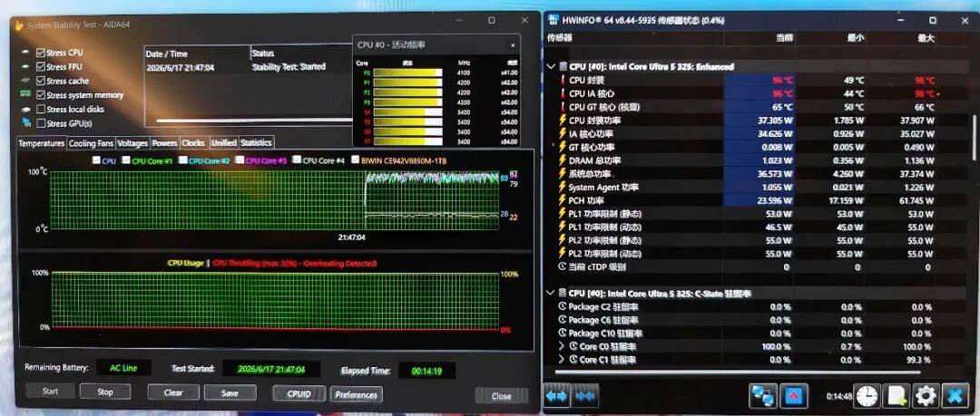Click lightning icon beside IA 核心功率

(x=562, y=133)
